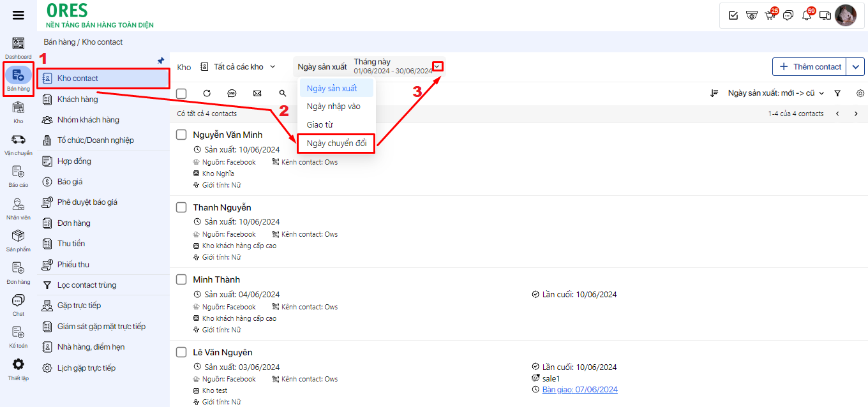Open the hamburger menu
Image resolution: width=868 pixels, height=407 pixels.
19,16
